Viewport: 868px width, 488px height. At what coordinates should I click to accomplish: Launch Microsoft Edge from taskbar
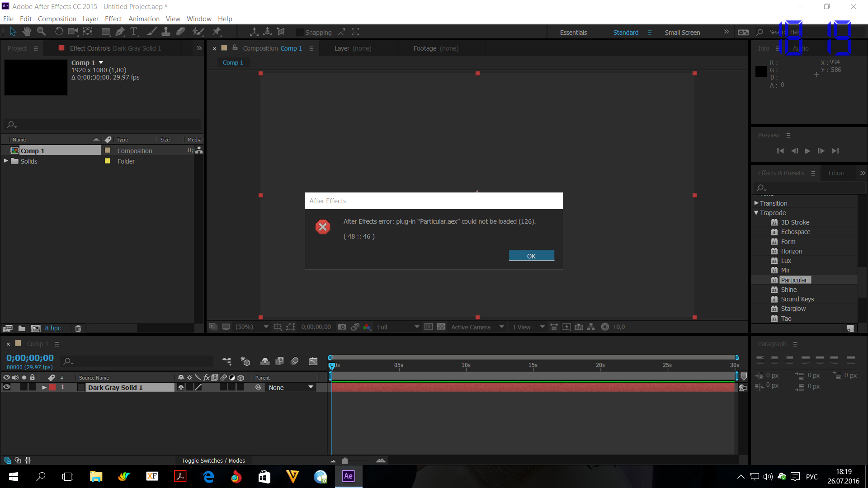coord(208,476)
